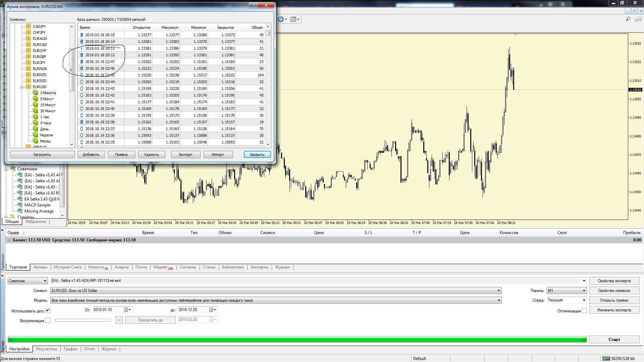Click the Moving Average advisor icon
The image size is (644, 362).
[20, 211]
